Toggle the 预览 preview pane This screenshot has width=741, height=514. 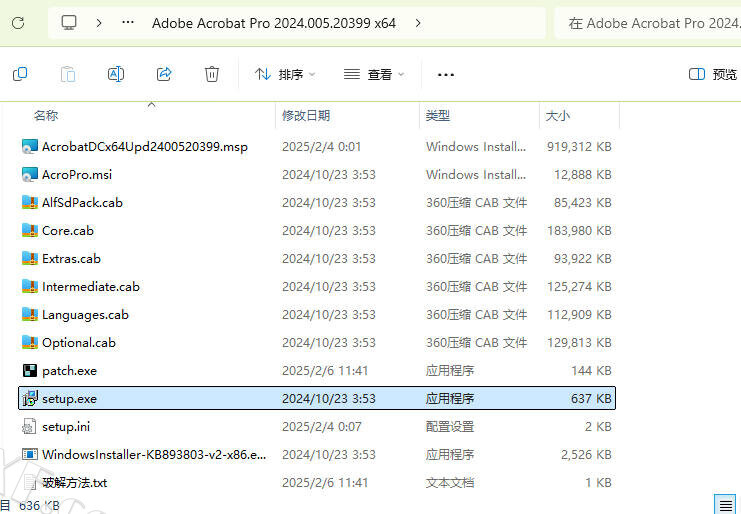click(x=713, y=74)
